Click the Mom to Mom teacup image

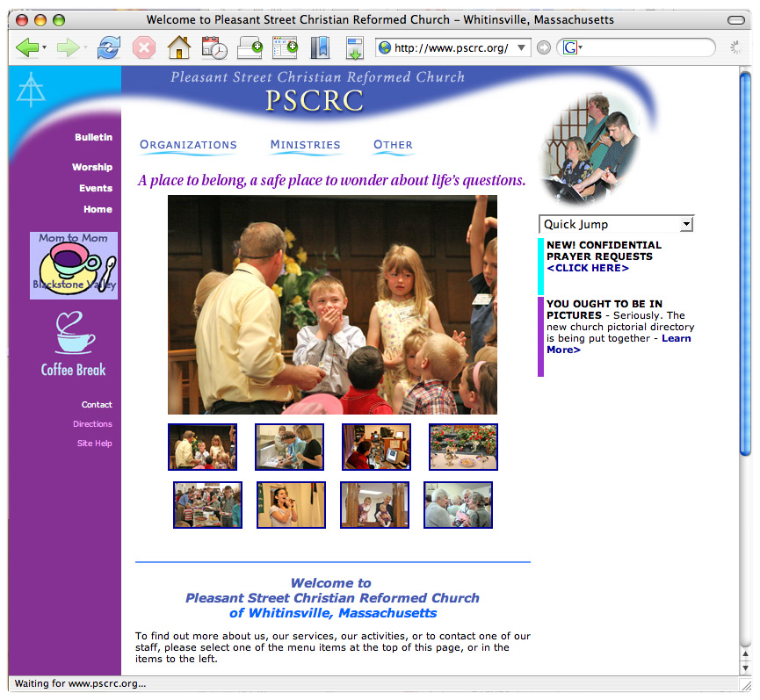(x=74, y=265)
